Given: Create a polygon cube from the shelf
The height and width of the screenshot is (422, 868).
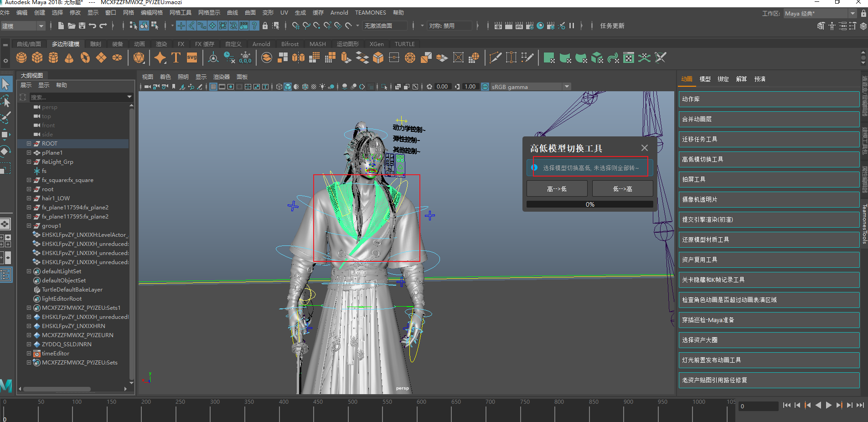Looking at the screenshot, I should click(x=37, y=57).
